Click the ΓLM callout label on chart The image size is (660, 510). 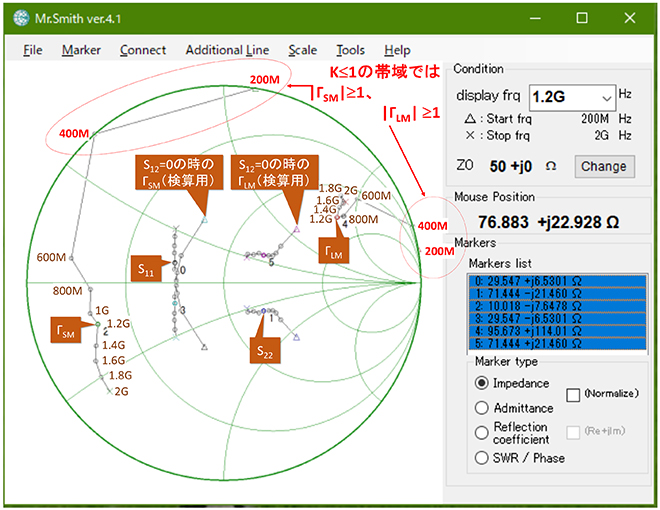333,251
